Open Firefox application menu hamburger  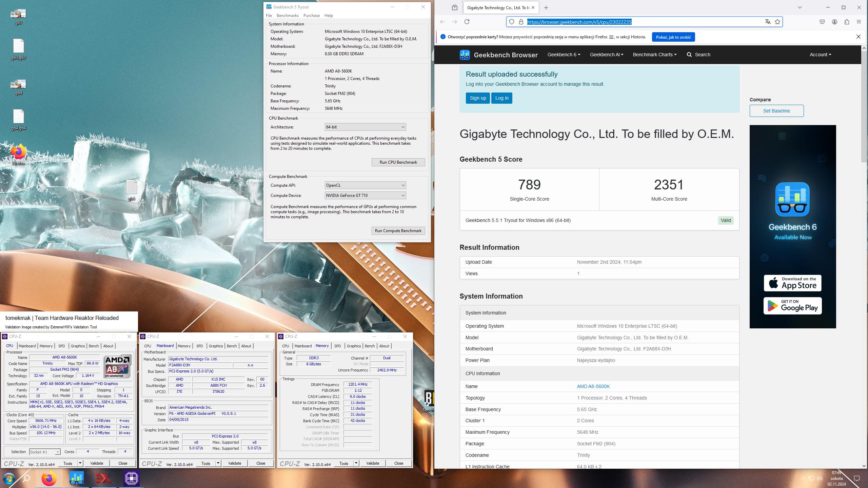tap(859, 22)
